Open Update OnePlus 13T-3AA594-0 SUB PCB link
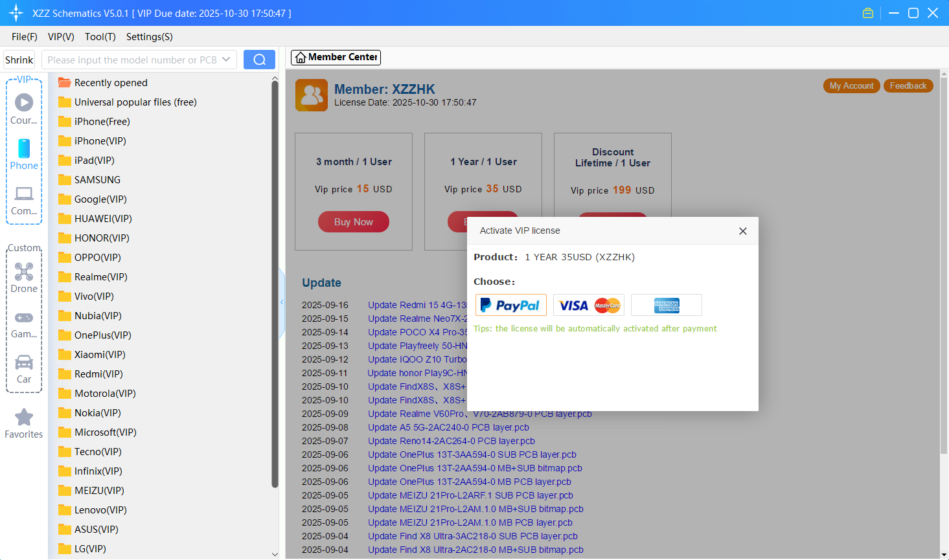 472,454
